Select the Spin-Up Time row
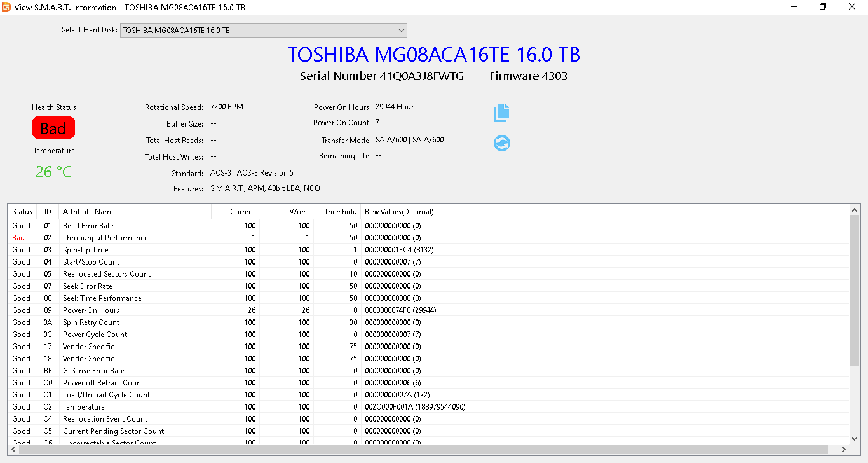The image size is (868, 463). pos(429,250)
